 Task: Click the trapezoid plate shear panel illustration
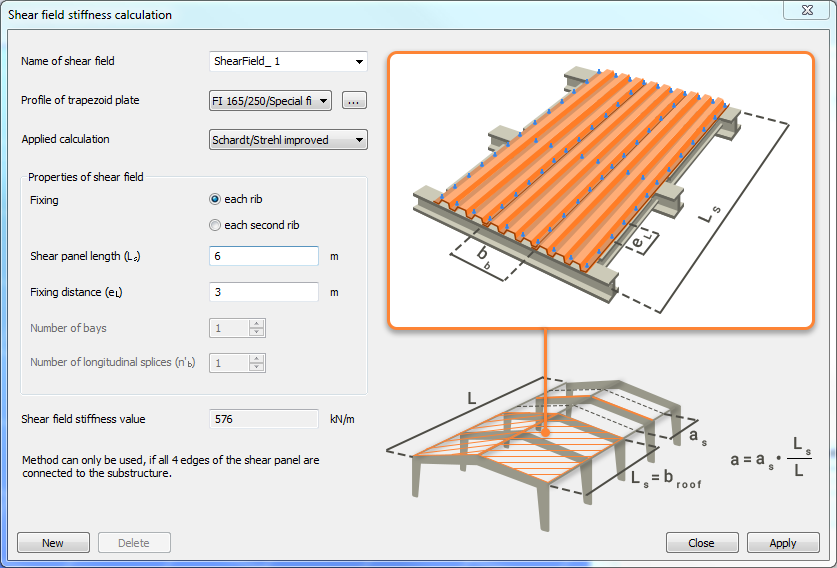tap(601, 190)
